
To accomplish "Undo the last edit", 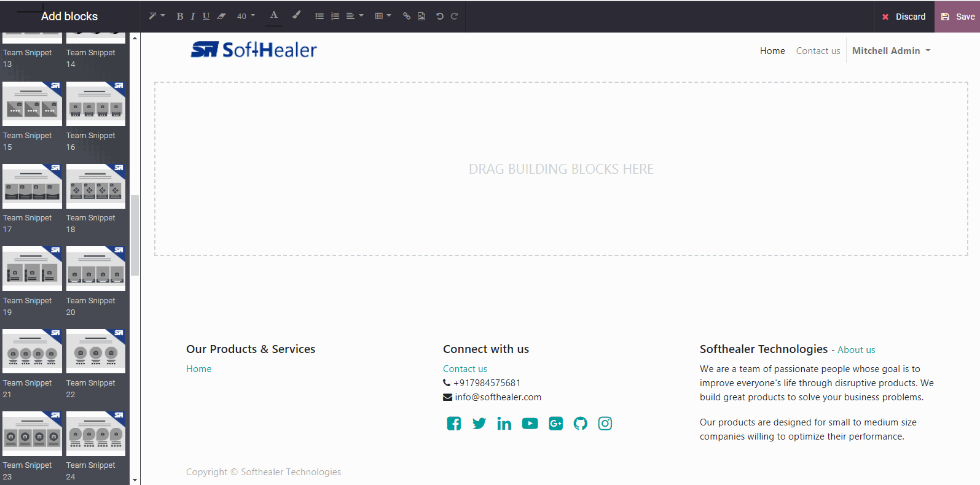I will [440, 17].
